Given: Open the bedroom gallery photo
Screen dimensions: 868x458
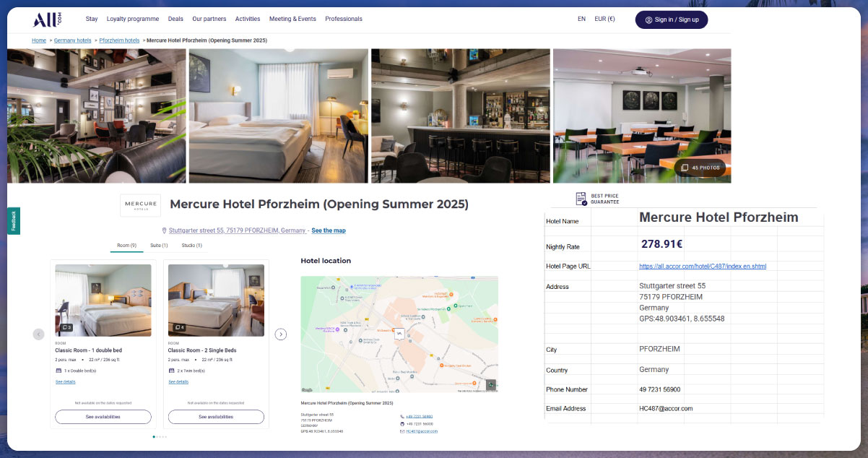Looking at the screenshot, I should tap(279, 116).
